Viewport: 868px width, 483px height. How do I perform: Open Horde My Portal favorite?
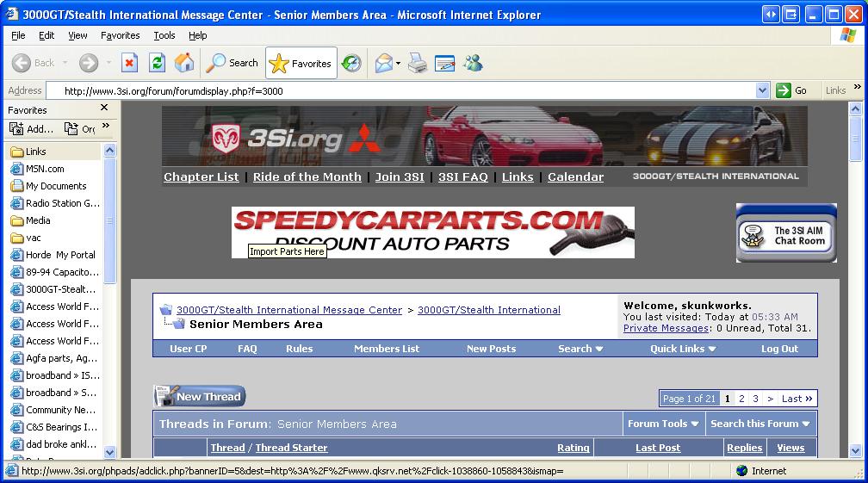[x=53, y=255]
